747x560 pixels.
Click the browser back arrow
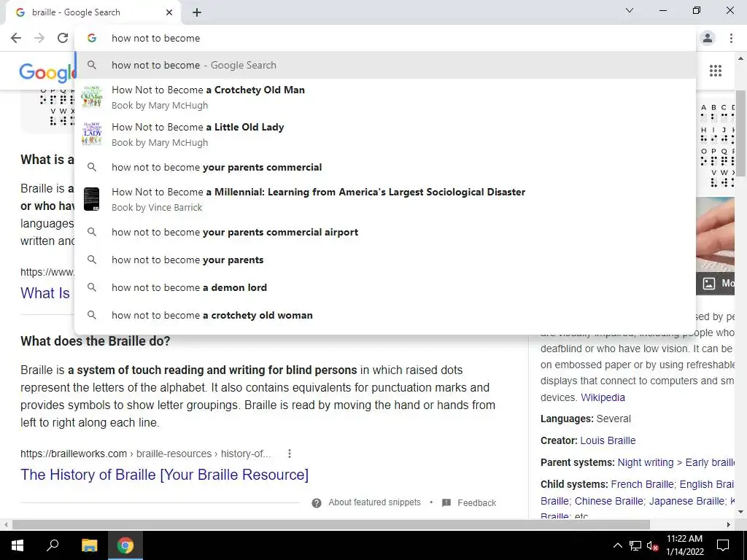click(x=16, y=38)
